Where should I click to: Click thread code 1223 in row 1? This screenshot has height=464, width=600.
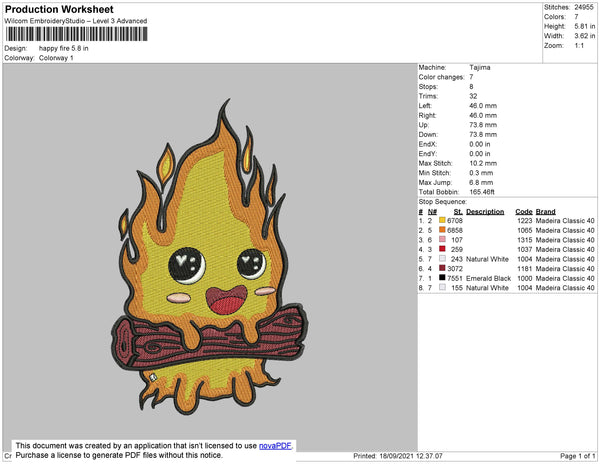(525, 221)
